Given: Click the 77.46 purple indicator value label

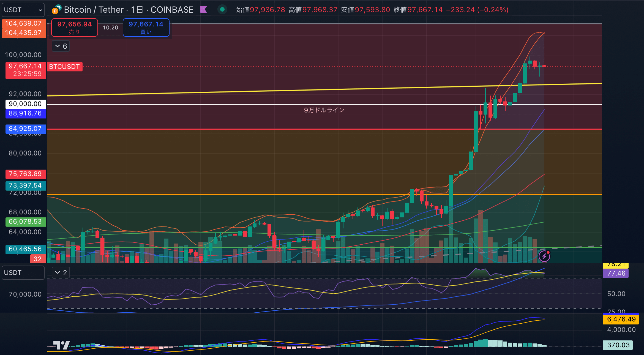Looking at the screenshot, I should point(616,273).
